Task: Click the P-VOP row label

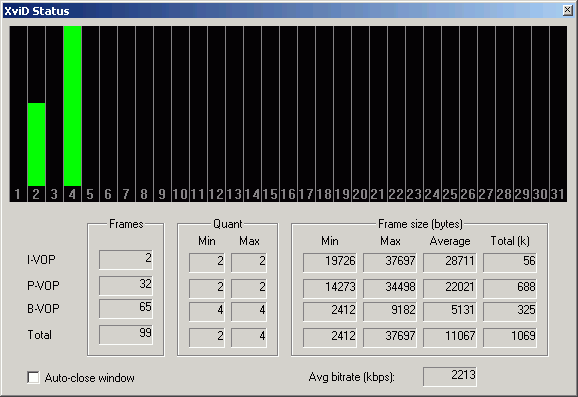Action: (43, 285)
